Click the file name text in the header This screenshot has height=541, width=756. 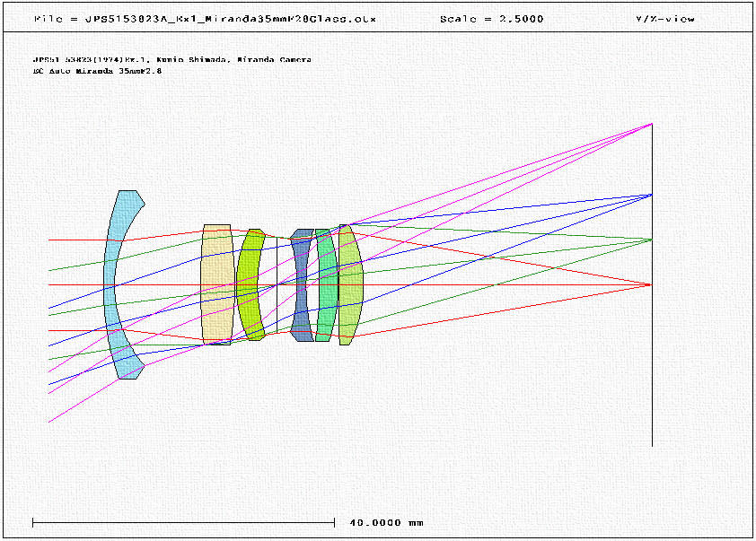click(205, 19)
